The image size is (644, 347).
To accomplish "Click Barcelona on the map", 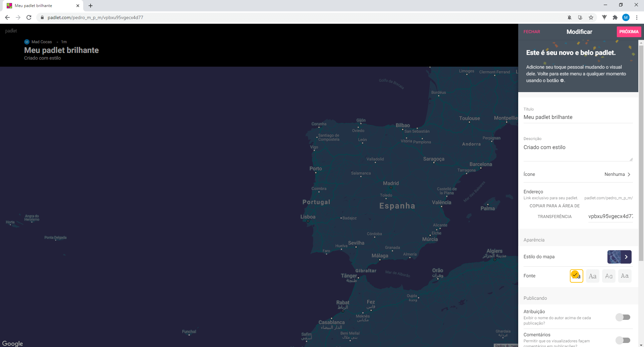I will [x=481, y=164].
